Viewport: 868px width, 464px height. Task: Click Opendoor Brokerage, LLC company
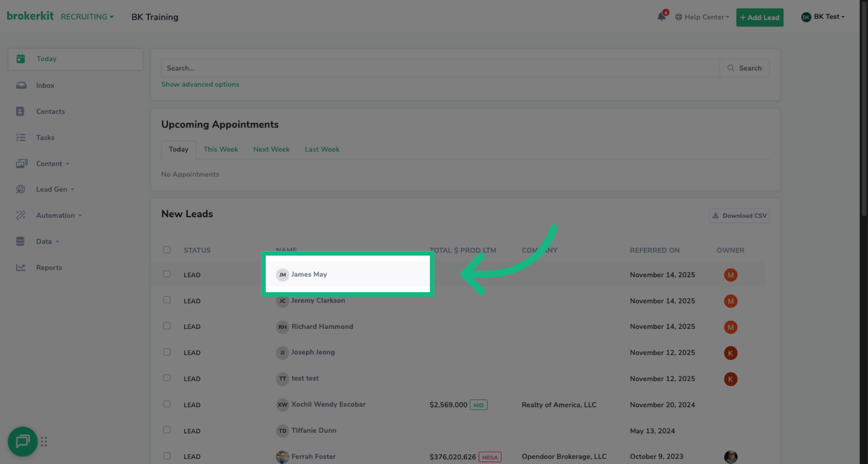coord(564,457)
